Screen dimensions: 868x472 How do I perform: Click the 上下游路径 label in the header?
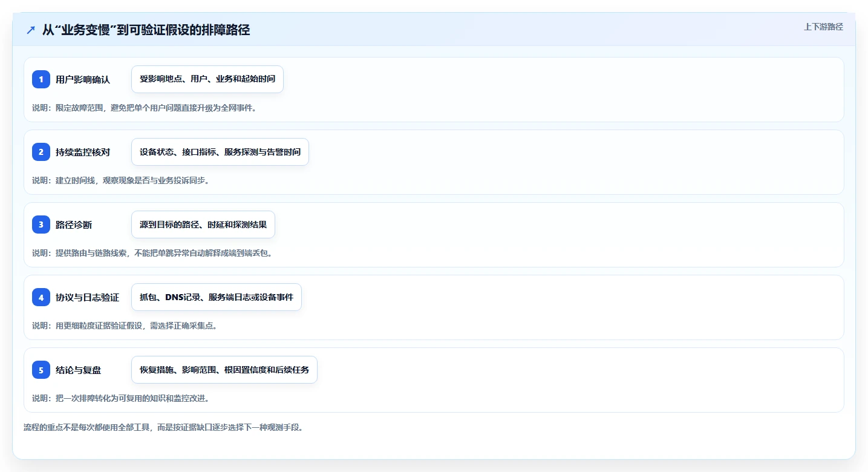tap(823, 27)
